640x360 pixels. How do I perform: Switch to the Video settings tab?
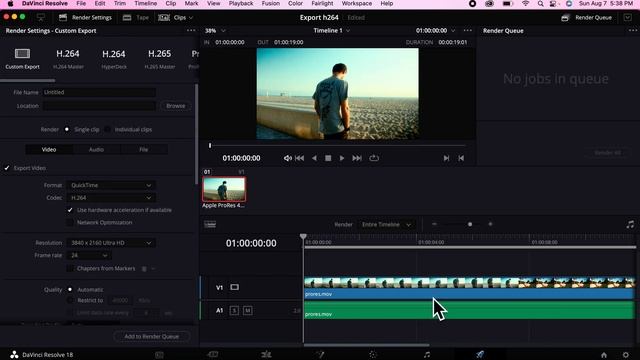[49, 150]
